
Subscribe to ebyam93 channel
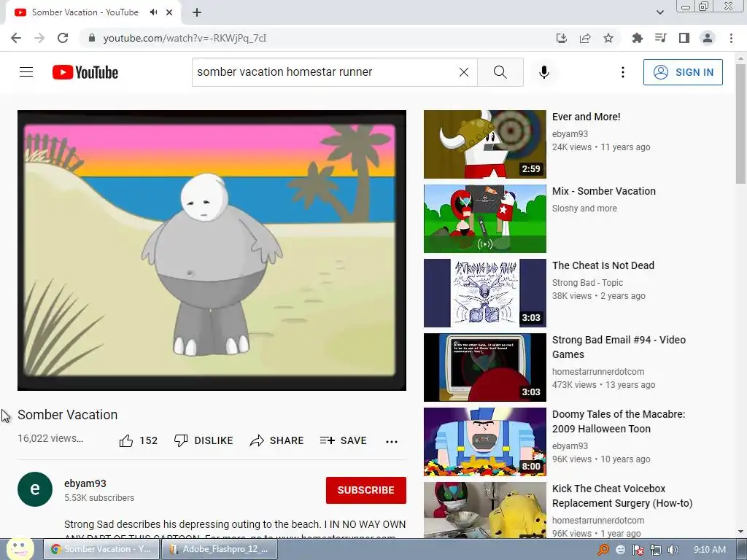click(x=366, y=490)
